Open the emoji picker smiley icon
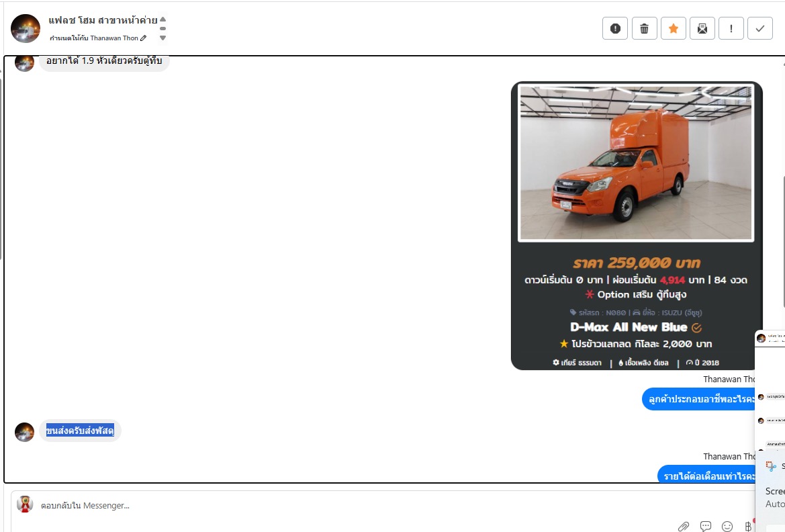The width and height of the screenshot is (785, 532). pos(727,526)
